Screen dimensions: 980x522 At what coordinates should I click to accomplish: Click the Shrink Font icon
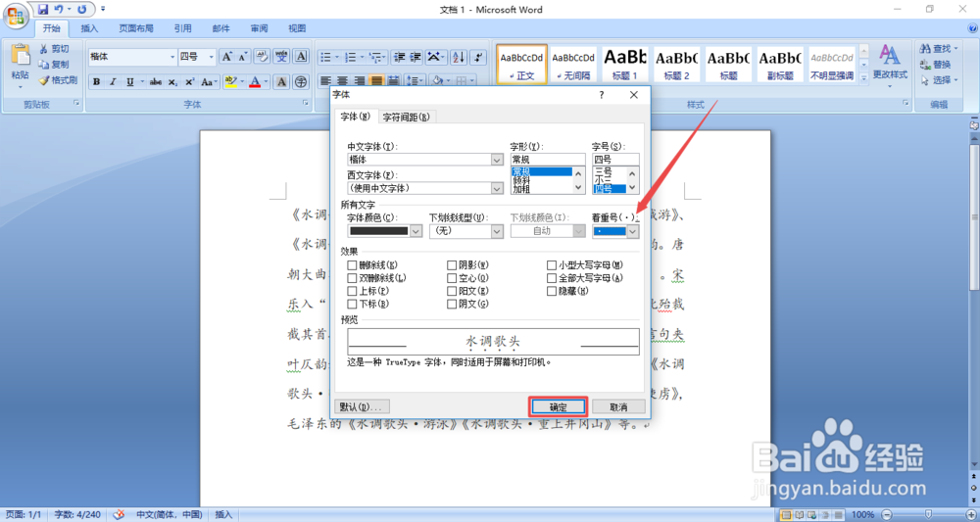[242, 57]
